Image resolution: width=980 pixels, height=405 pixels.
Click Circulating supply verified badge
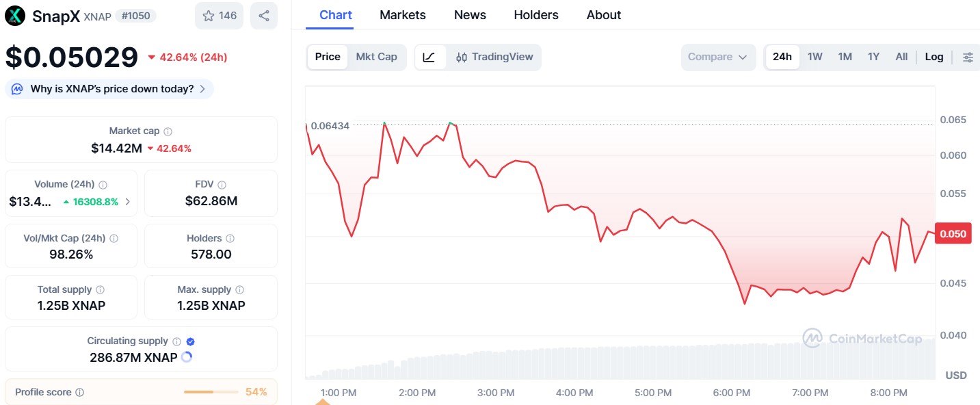tap(191, 341)
